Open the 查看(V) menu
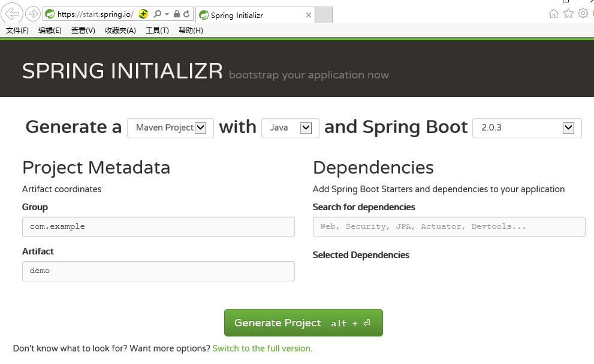This screenshot has height=364, width=594. point(83,31)
